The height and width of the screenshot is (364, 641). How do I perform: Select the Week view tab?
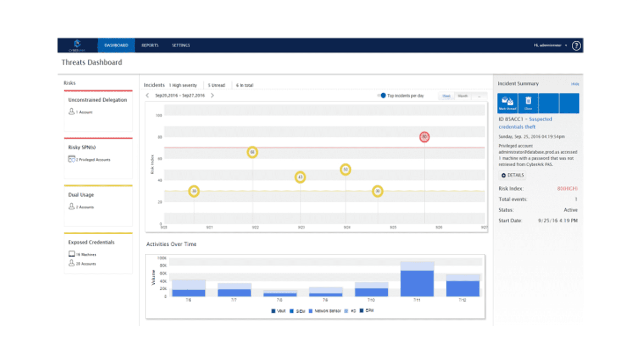pos(446,96)
